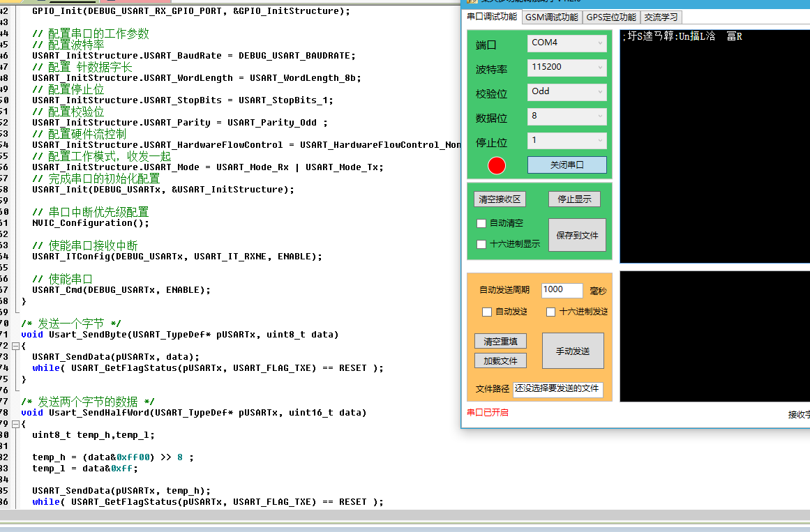
Task: Check the 十六进制发送 option
Action: (x=550, y=312)
